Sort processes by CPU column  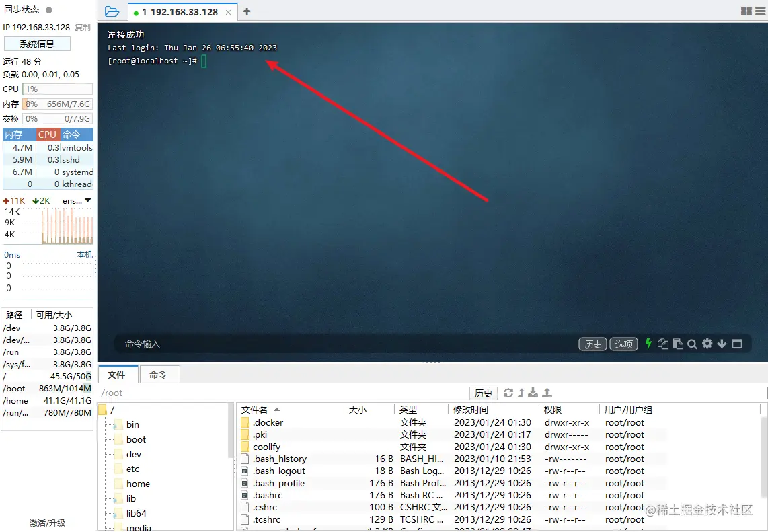[48, 135]
